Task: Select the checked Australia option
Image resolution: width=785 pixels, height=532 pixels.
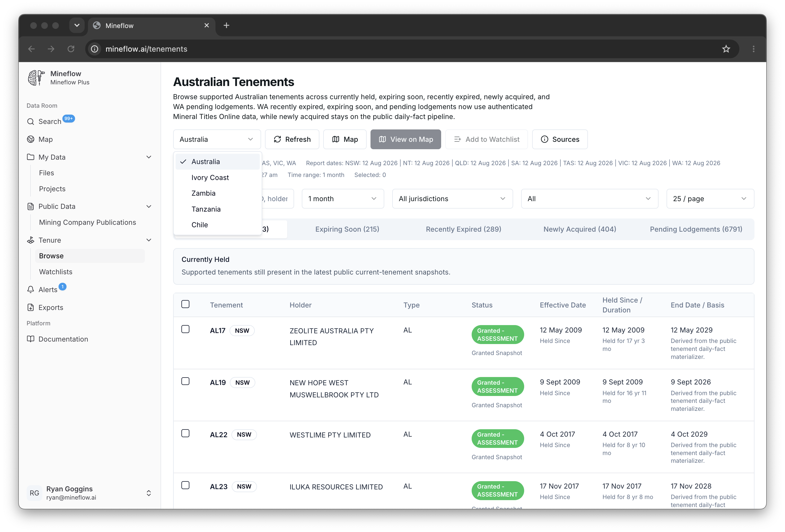Action: (217, 162)
